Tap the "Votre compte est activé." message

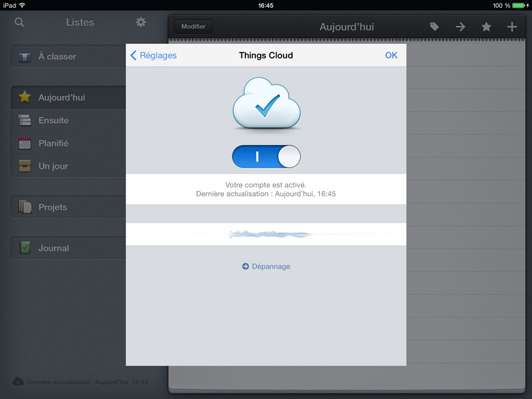(x=266, y=185)
